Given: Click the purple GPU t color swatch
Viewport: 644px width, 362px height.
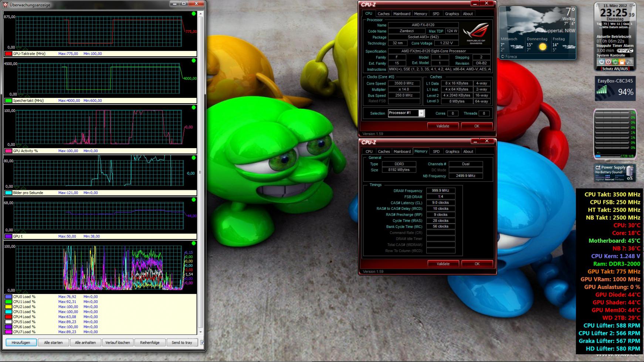Looking at the screenshot, I should [x=8, y=236].
